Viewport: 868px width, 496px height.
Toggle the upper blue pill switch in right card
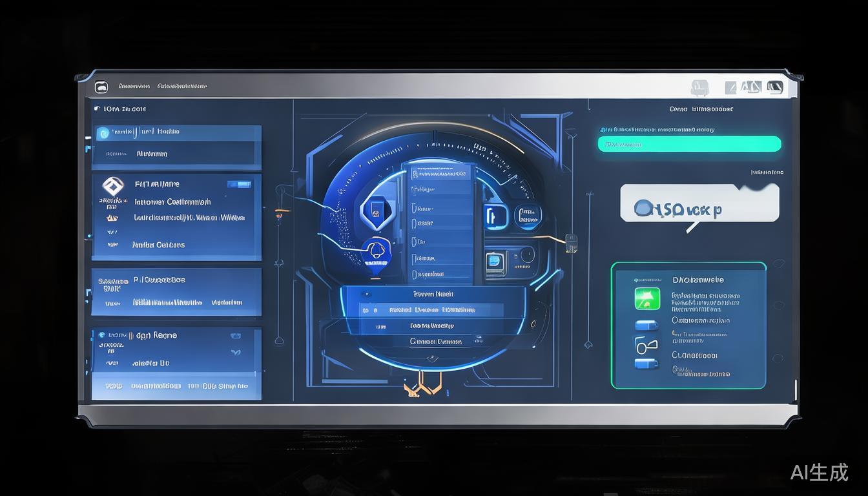(646, 325)
